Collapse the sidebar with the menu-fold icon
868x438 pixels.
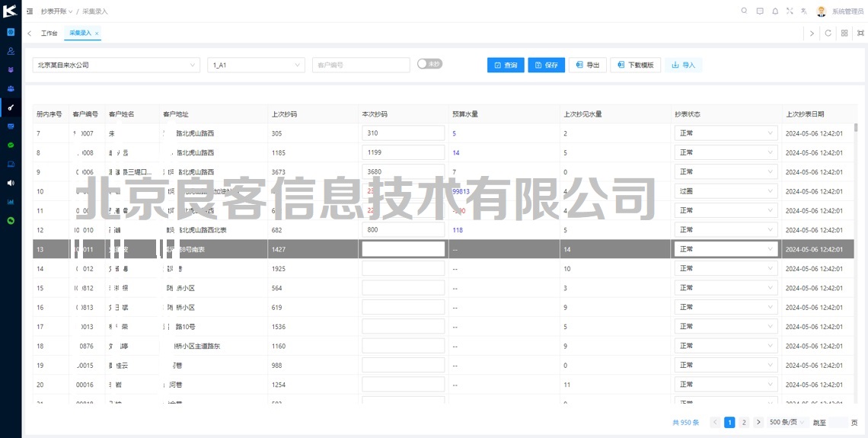30,11
